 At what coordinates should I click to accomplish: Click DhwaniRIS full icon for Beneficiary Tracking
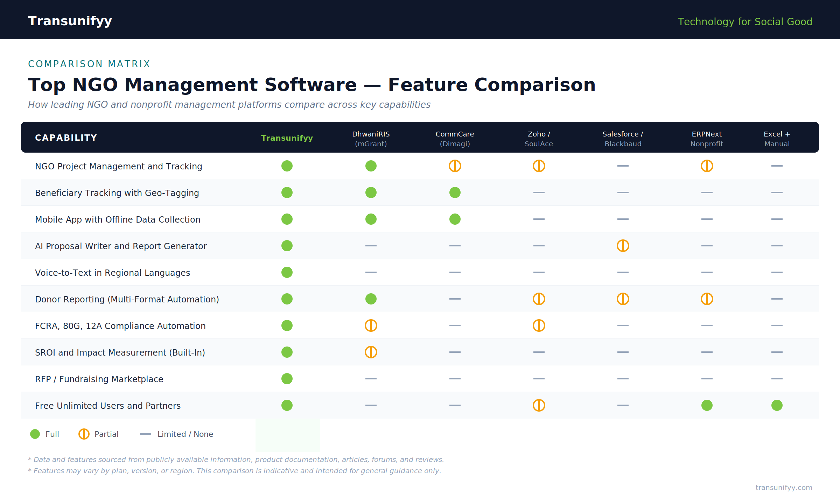click(371, 192)
